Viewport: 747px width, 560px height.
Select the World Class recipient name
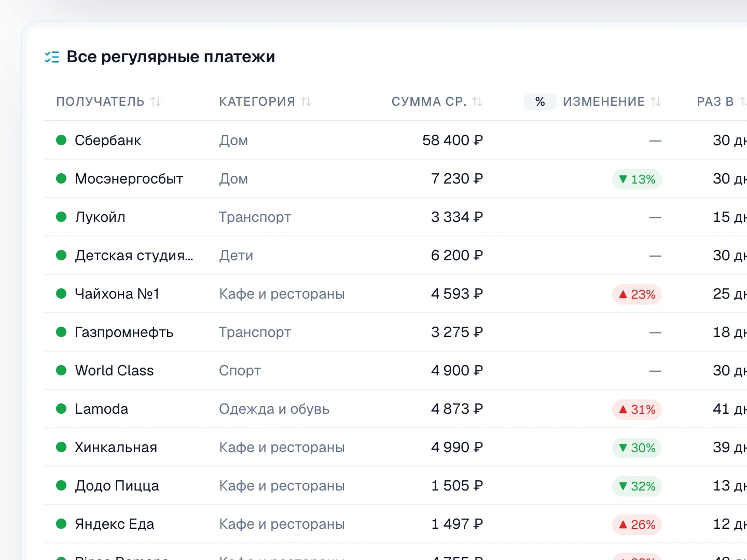(114, 371)
